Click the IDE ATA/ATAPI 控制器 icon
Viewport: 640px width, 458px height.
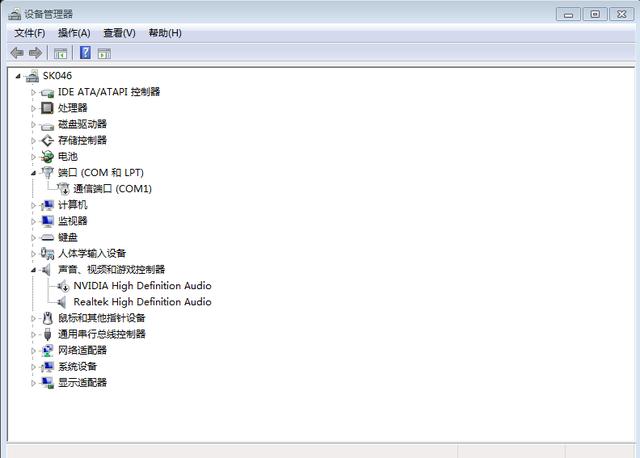pyautogui.click(x=47, y=93)
